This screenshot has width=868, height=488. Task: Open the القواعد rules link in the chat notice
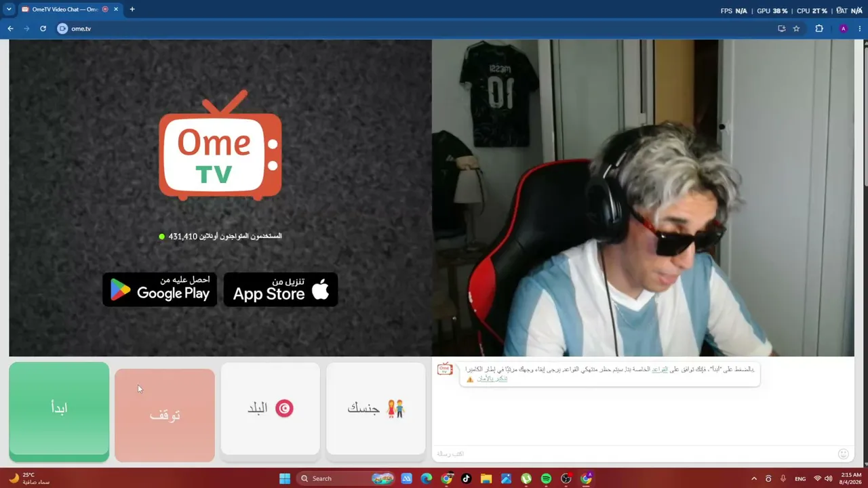pos(660,369)
